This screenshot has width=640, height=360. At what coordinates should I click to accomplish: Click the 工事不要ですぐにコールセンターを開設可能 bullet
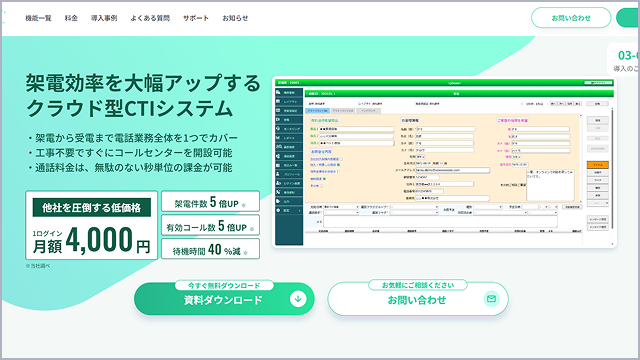point(130,153)
